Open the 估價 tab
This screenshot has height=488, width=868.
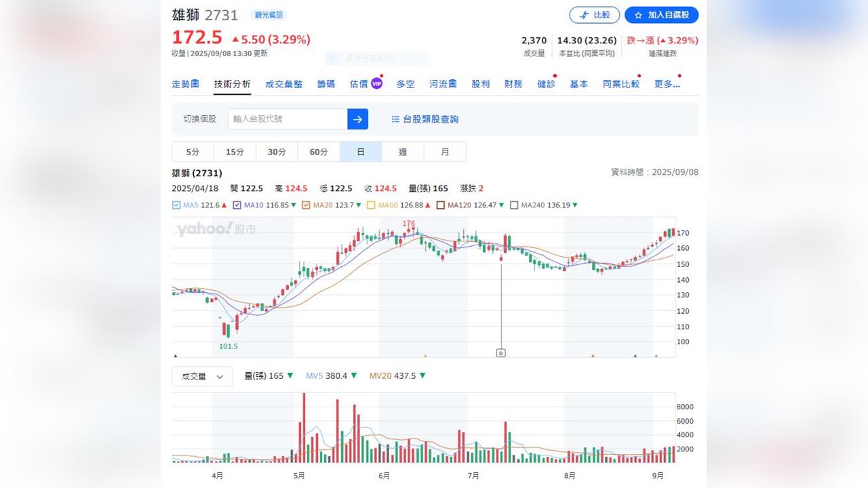(359, 84)
